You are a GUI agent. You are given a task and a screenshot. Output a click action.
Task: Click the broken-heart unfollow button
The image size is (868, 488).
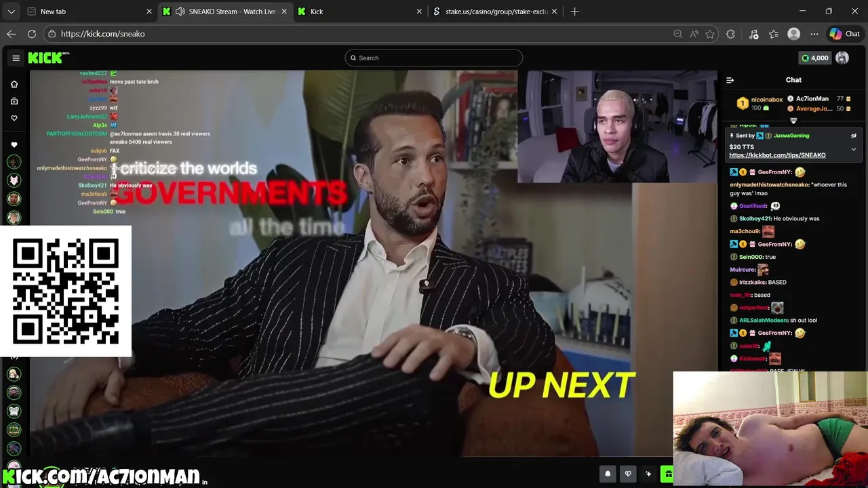click(628, 474)
